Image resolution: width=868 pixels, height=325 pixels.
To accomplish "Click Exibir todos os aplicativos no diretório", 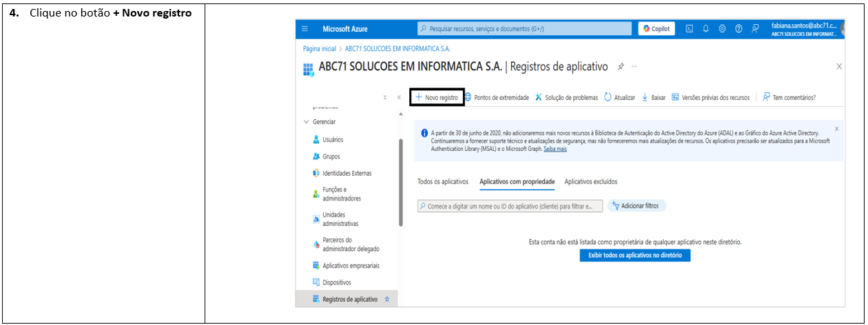I will point(634,255).
